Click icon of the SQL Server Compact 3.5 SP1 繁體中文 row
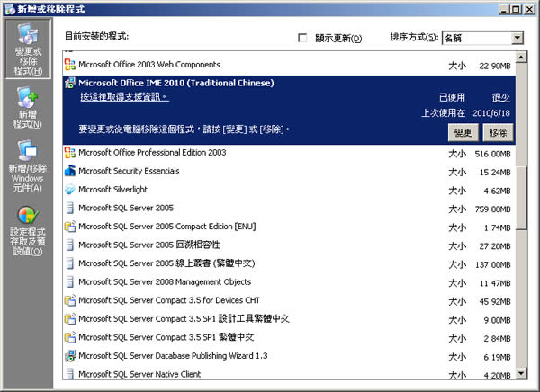Viewport: 540px width, 392px height. pyautogui.click(x=70, y=337)
